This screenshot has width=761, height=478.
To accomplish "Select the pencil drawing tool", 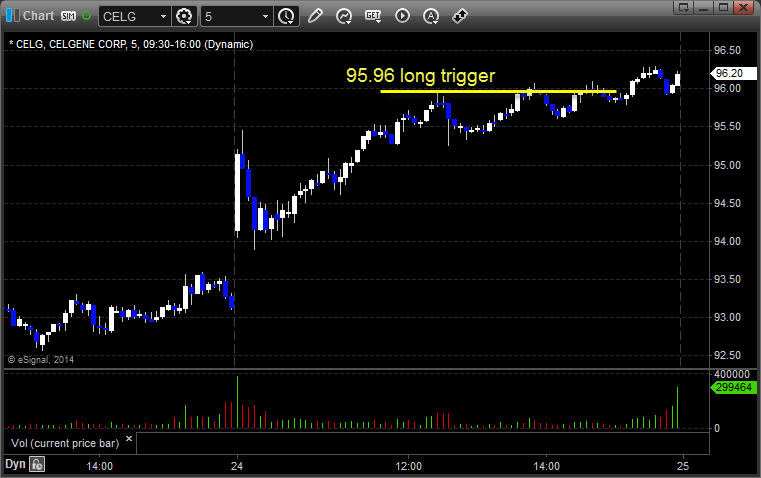I will tap(315, 16).
